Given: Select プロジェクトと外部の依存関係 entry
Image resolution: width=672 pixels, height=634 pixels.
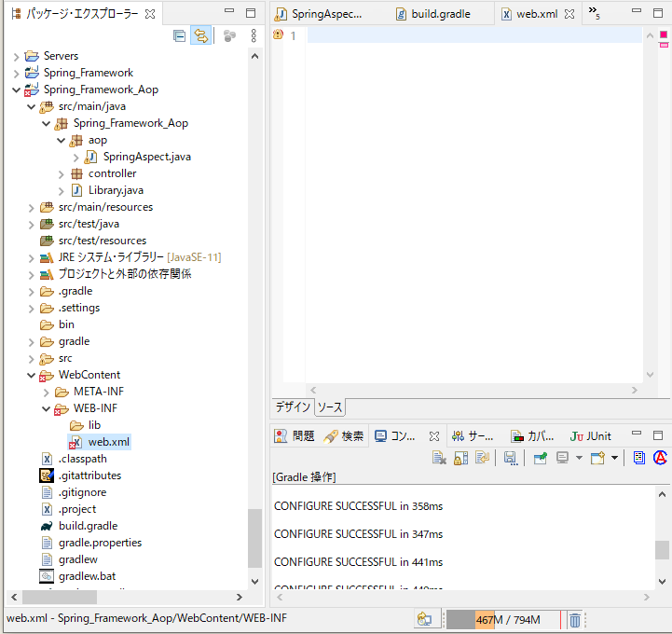Looking at the screenshot, I should tap(125, 274).
